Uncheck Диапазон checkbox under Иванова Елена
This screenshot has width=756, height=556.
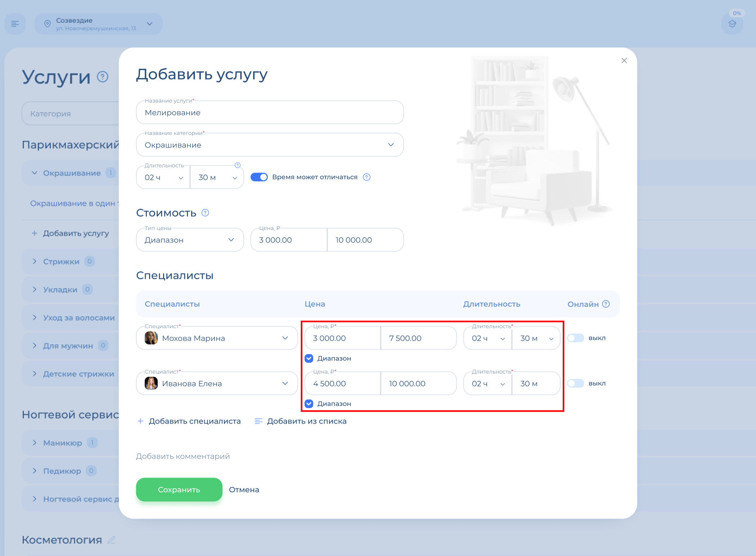[x=309, y=404]
